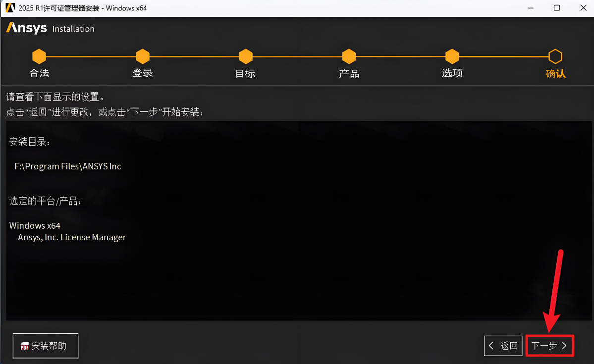The height and width of the screenshot is (364, 594).
Task: Select the 目标 step label
Action: coord(246,73)
